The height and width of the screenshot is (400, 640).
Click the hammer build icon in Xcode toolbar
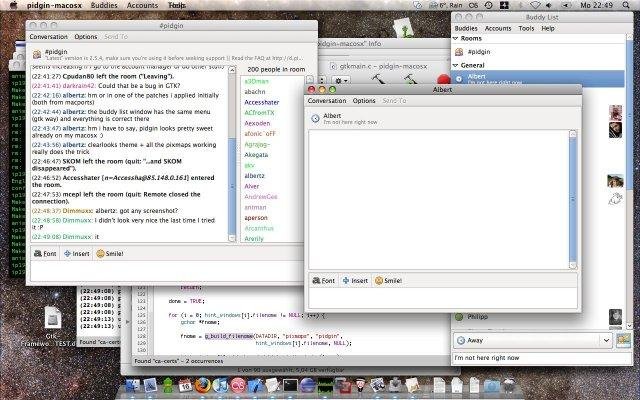pos(378,79)
